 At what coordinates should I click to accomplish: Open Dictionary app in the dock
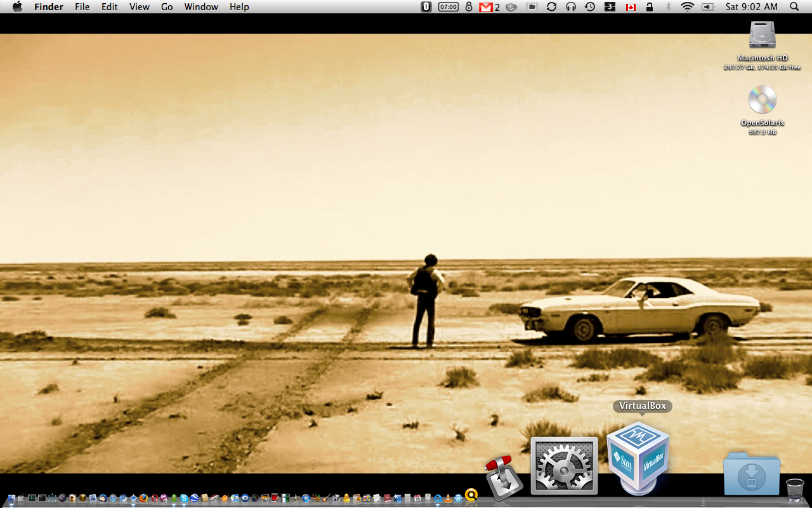tap(388, 498)
